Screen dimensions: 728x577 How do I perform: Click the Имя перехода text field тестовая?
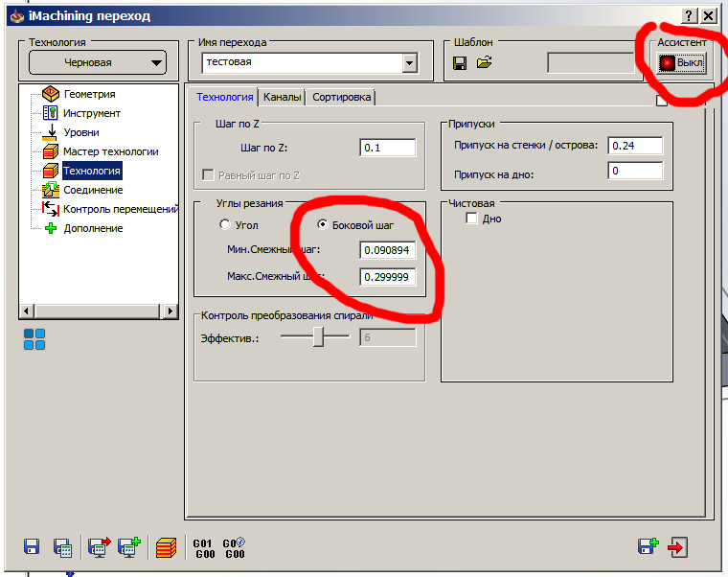(303, 62)
